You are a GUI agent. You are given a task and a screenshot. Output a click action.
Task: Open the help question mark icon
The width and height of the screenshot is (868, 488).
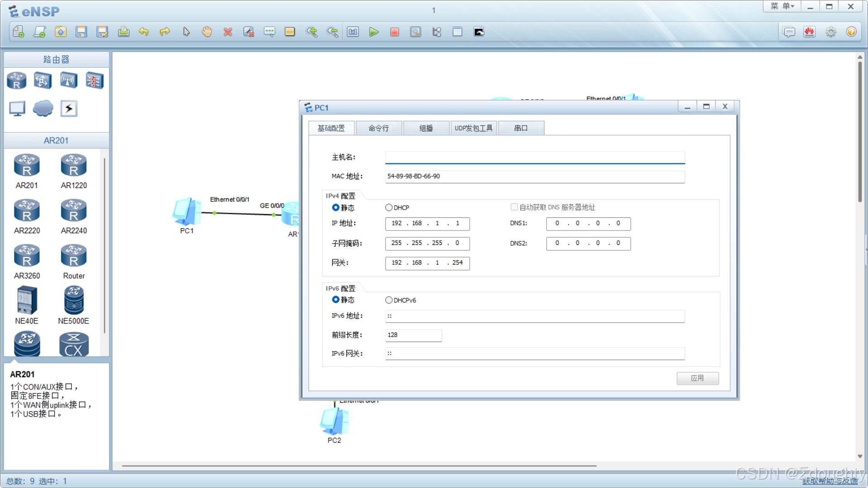coord(851,32)
